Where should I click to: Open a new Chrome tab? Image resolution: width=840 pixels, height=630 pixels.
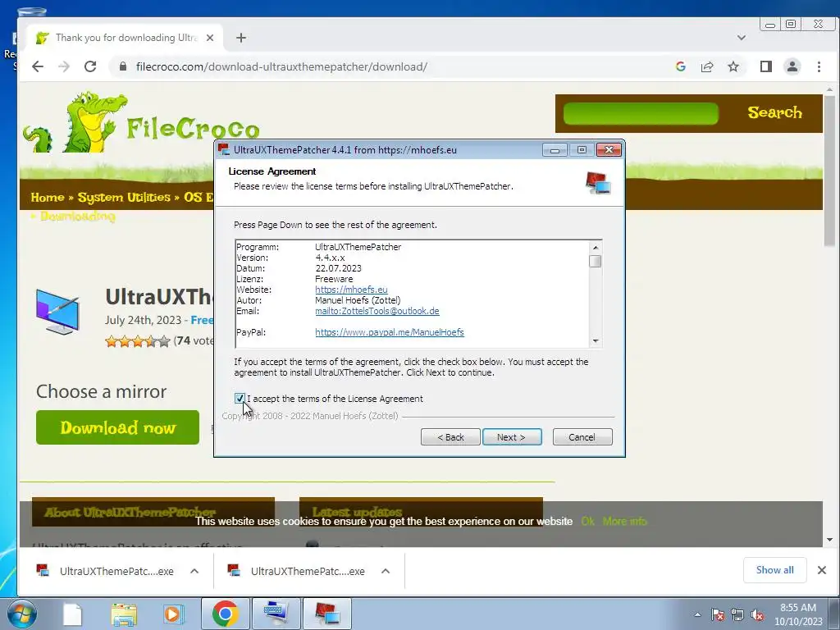pos(241,38)
